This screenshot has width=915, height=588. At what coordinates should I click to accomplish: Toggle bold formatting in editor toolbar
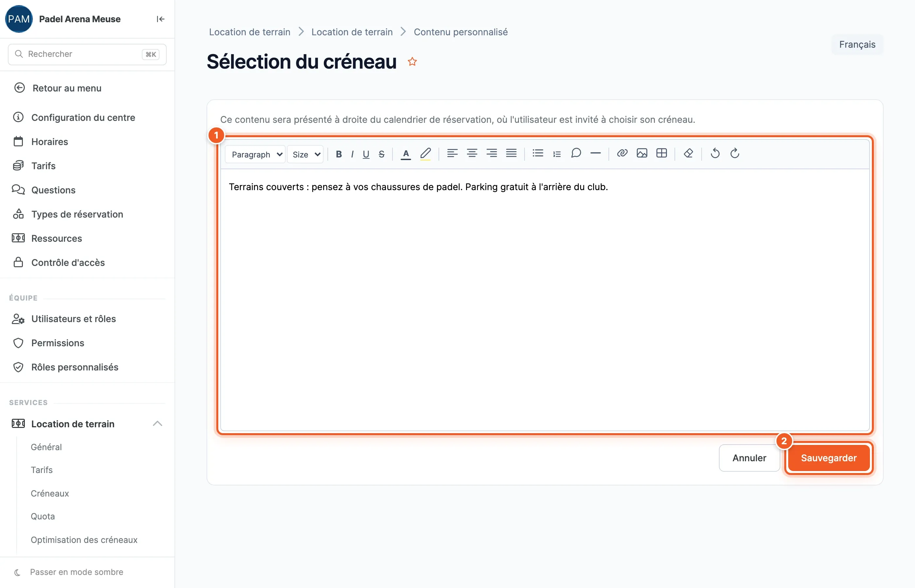pyautogui.click(x=338, y=154)
